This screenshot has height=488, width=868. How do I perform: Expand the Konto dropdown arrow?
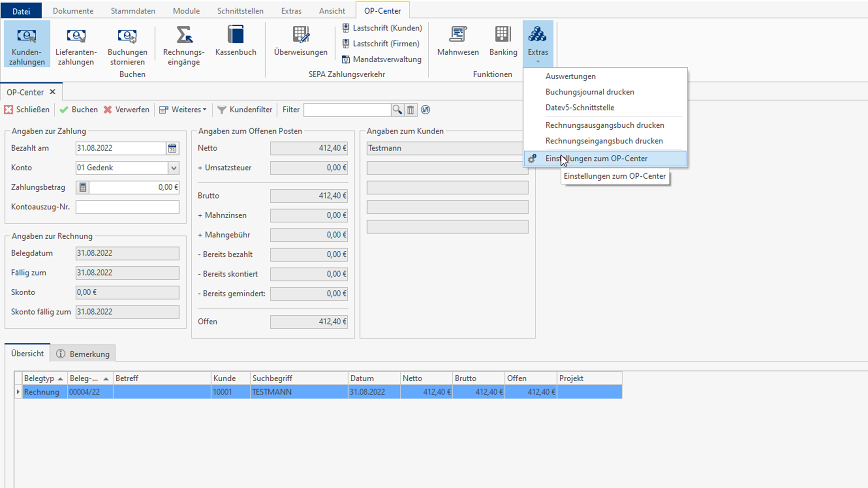click(174, 168)
